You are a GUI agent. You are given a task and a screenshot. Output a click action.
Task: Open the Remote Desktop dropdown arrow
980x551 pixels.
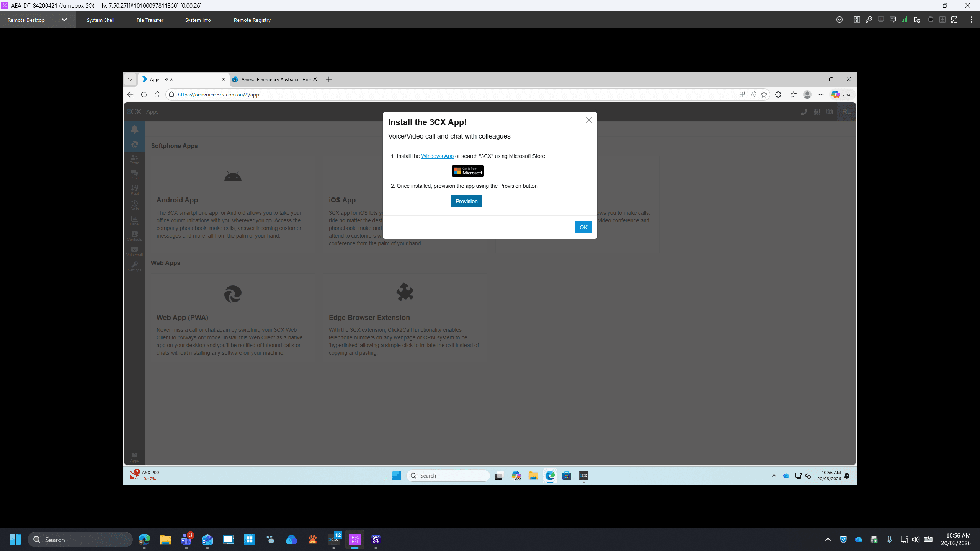64,20
